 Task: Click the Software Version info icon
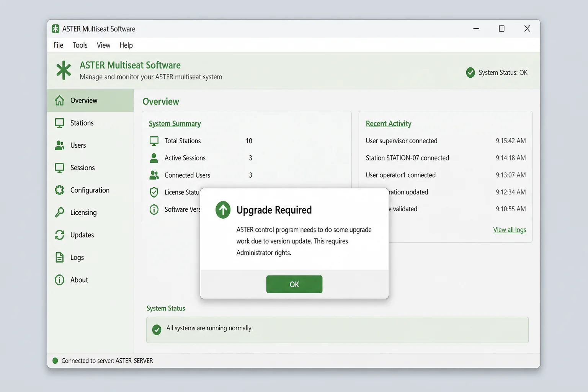coord(154,209)
